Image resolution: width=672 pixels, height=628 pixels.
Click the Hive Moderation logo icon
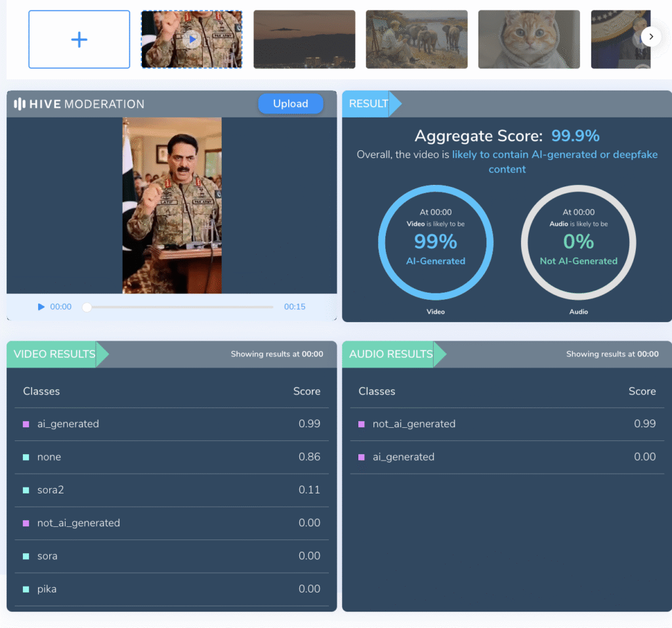(20, 104)
